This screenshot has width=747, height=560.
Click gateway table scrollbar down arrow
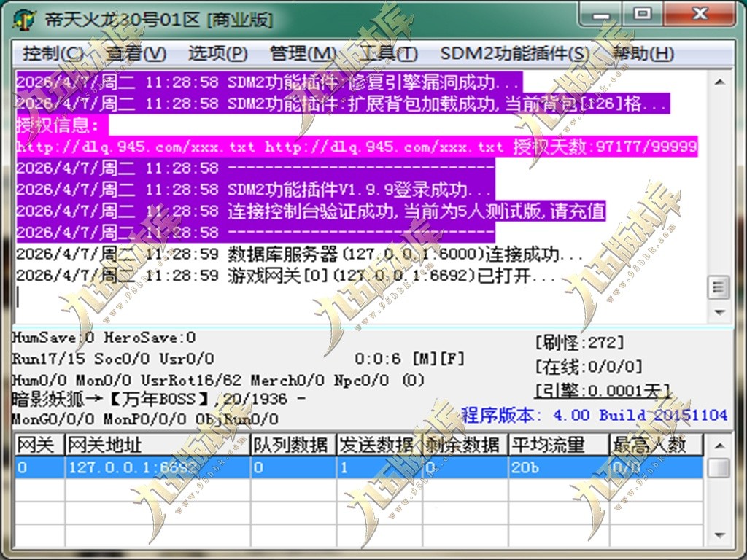(x=719, y=536)
